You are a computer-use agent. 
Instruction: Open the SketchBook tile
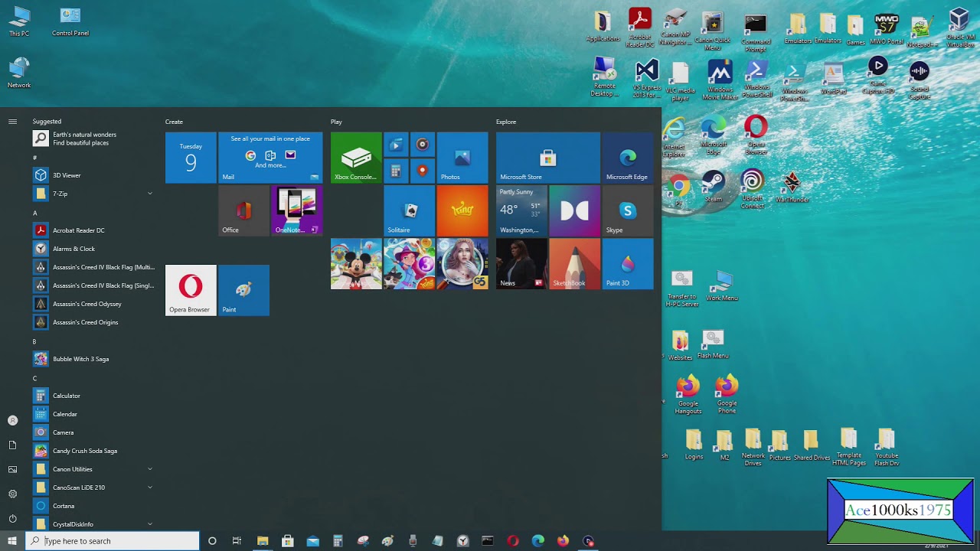click(x=574, y=264)
